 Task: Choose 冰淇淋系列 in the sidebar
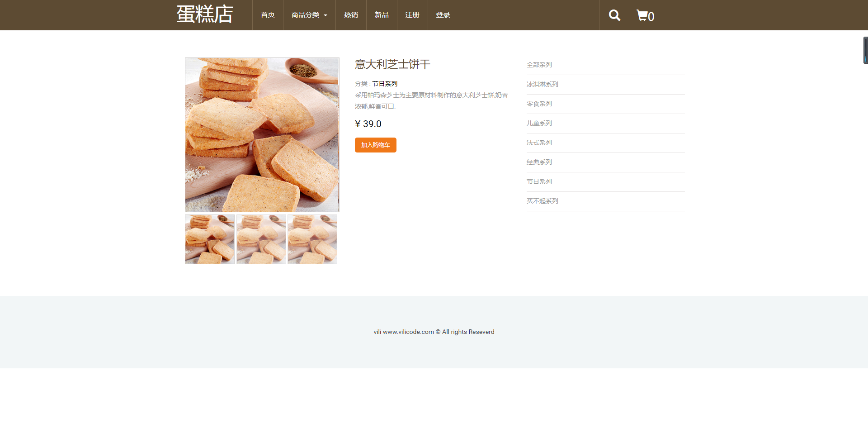[542, 84]
